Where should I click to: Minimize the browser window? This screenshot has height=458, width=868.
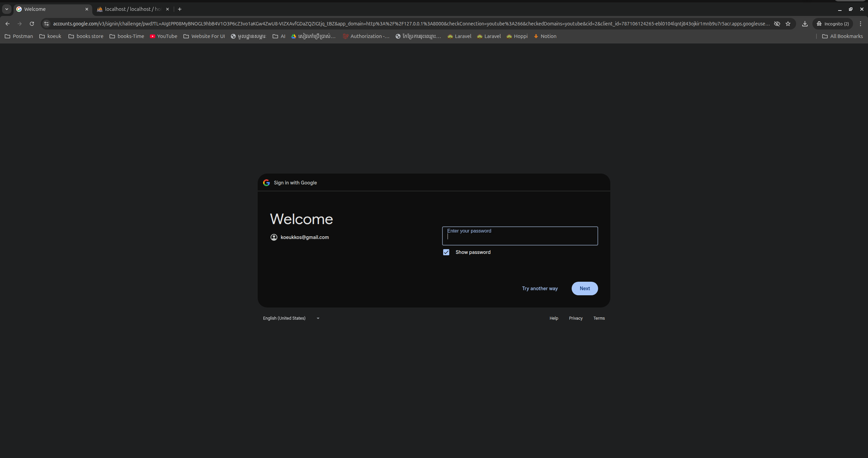pyautogui.click(x=840, y=9)
